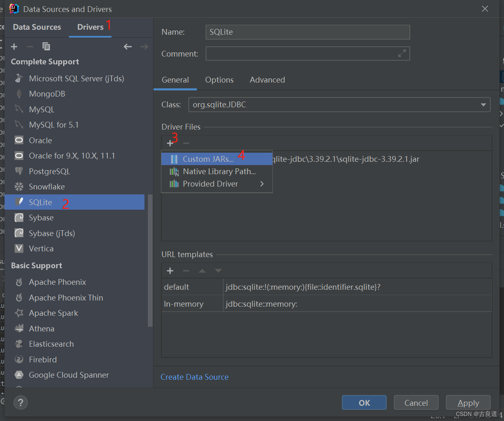Select the Firebird driver
Screen dimensions: 504x421
point(75,360)
